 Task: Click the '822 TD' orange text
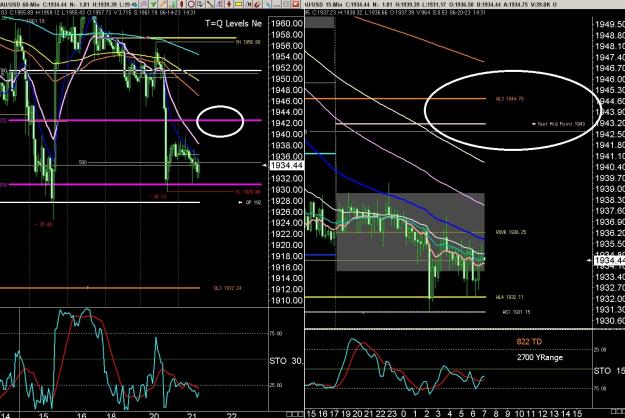[529, 341]
